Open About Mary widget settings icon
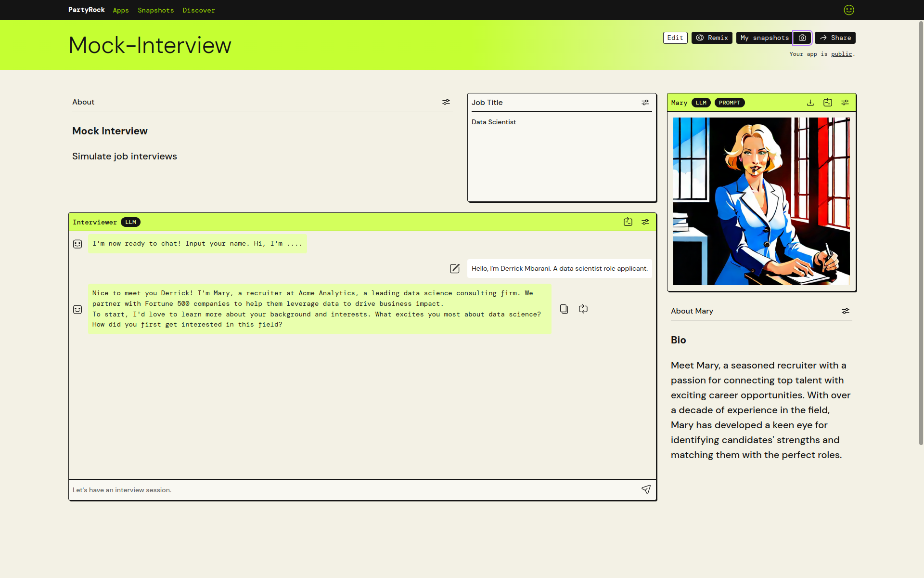924x578 pixels. click(846, 311)
